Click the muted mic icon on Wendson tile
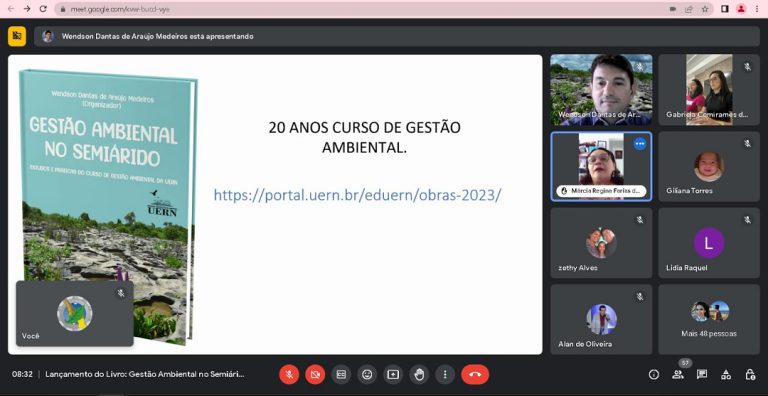The height and width of the screenshot is (396, 768). 640,67
